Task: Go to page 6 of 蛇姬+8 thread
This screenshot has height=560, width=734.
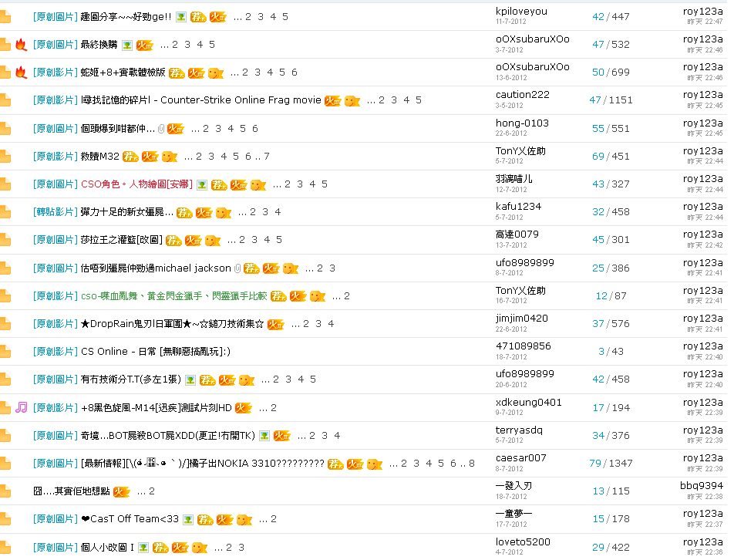Action: tap(295, 73)
